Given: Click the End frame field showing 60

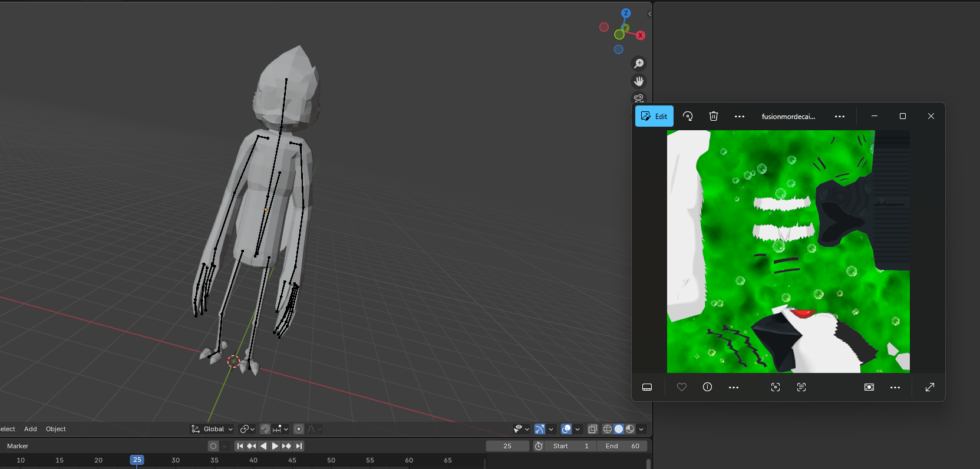Looking at the screenshot, I should pyautogui.click(x=622, y=446).
